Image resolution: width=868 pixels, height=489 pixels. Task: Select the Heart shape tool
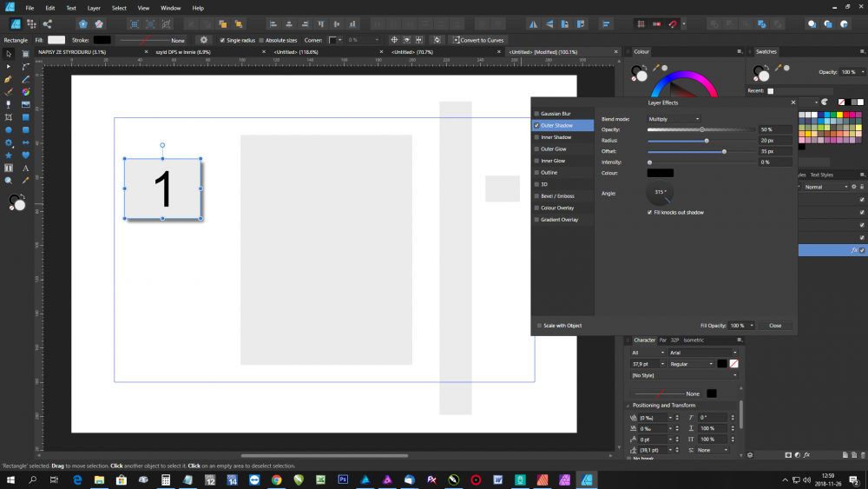26,155
